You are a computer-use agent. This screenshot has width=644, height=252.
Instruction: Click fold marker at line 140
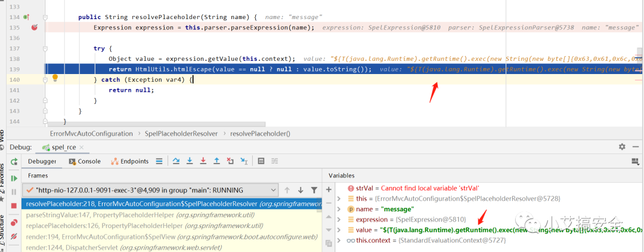[45, 79]
